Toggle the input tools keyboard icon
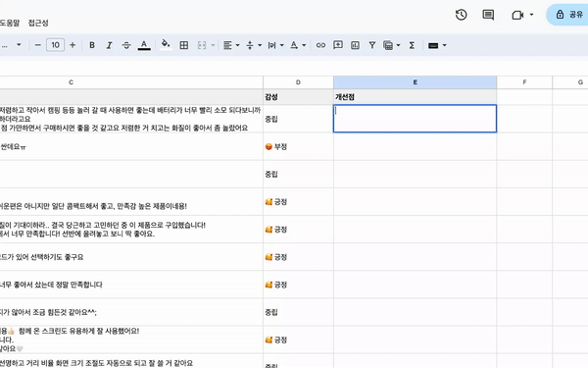588x368 pixels. 433,45
